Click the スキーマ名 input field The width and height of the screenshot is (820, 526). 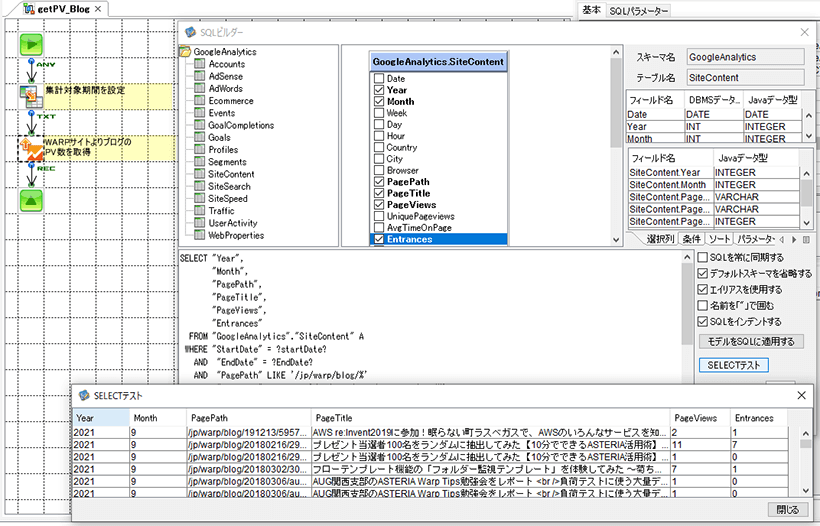(x=745, y=57)
